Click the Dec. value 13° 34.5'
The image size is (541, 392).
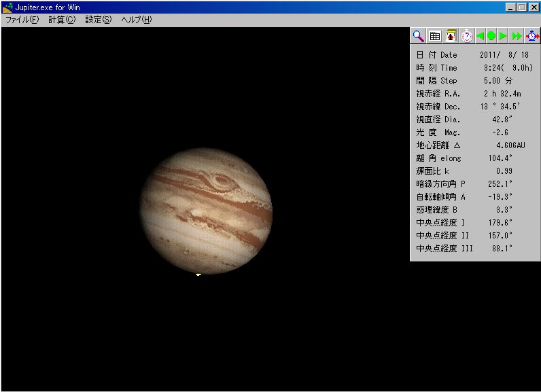click(x=500, y=107)
